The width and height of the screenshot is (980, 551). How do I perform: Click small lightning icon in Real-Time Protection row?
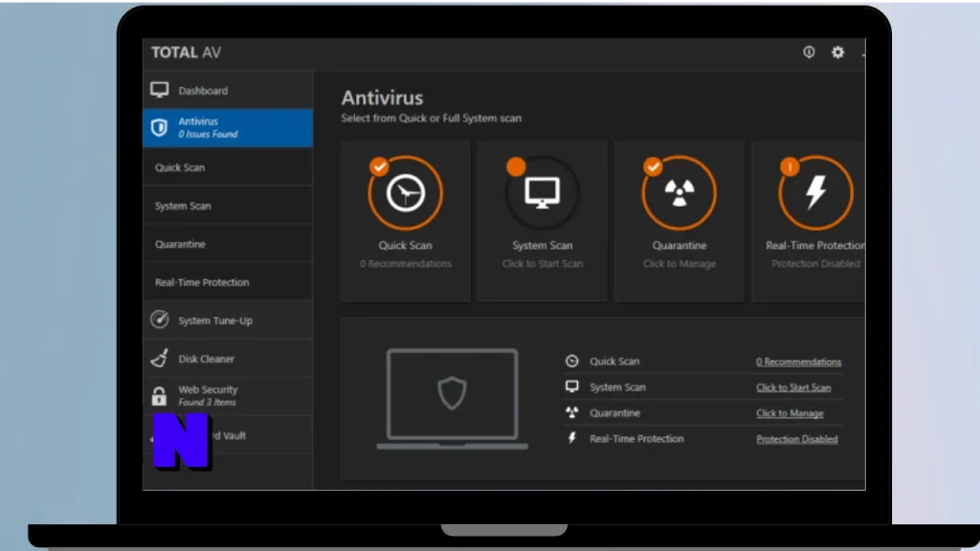572,438
